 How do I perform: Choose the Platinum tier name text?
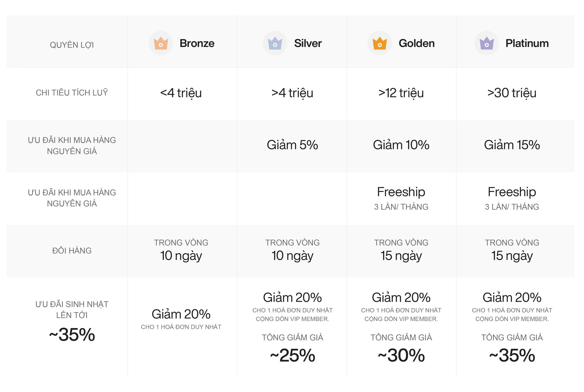[x=527, y=43]
